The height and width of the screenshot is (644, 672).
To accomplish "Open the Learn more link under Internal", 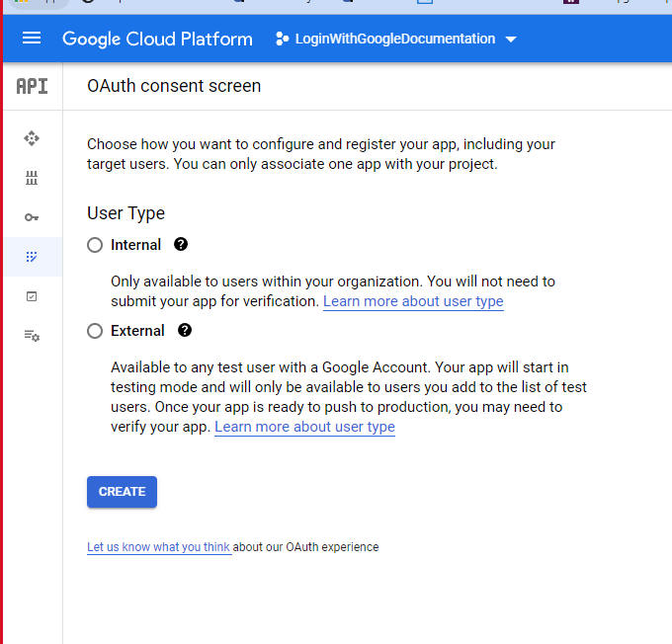I will pos(413,301).
